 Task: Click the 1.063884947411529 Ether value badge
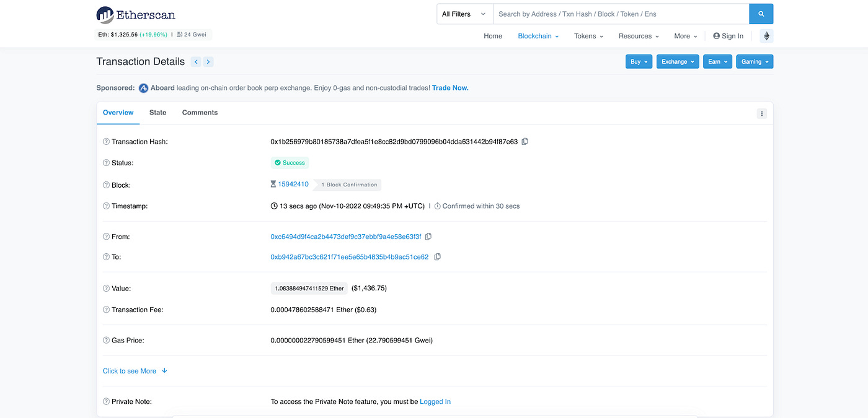[309, 289]
